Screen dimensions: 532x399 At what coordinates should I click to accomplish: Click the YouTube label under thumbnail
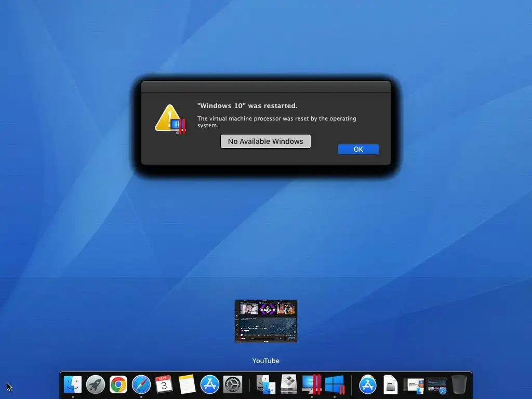pyautogui.click(x=266, y=361)
